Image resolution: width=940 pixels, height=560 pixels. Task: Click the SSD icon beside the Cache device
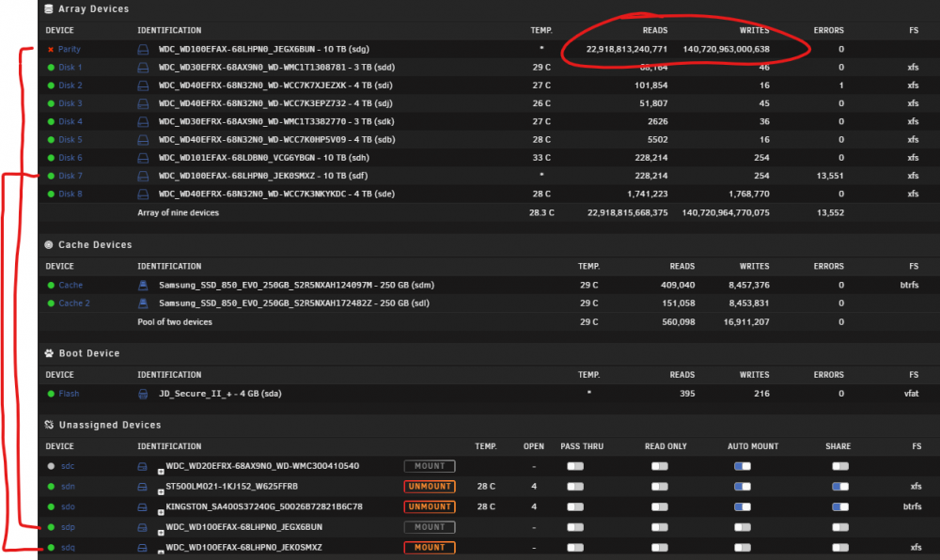point(143,286)
